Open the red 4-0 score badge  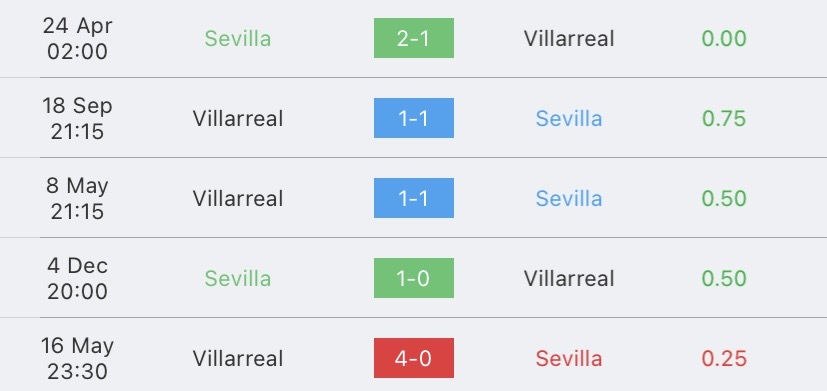click(414, 358)
